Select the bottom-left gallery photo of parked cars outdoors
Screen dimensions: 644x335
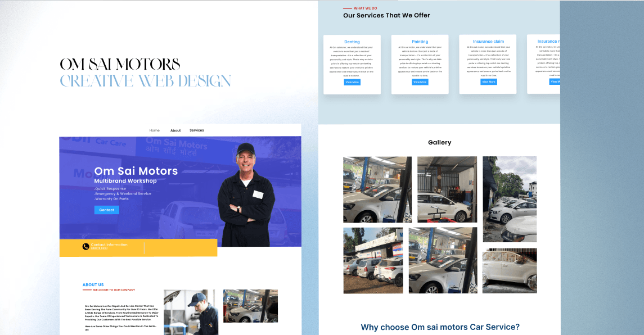tap(373, 260)
